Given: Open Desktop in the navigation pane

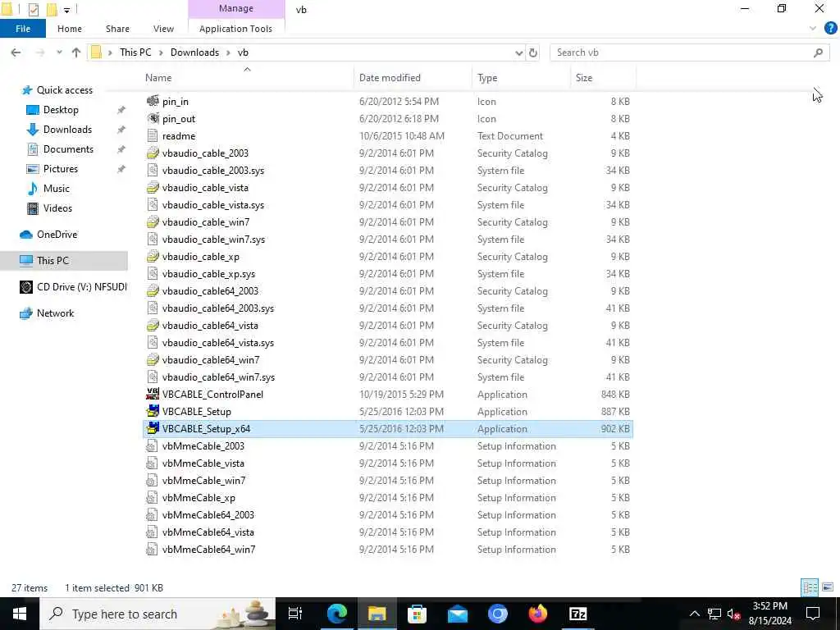Looking at the screenshot, I should click(x=61, y=110).
